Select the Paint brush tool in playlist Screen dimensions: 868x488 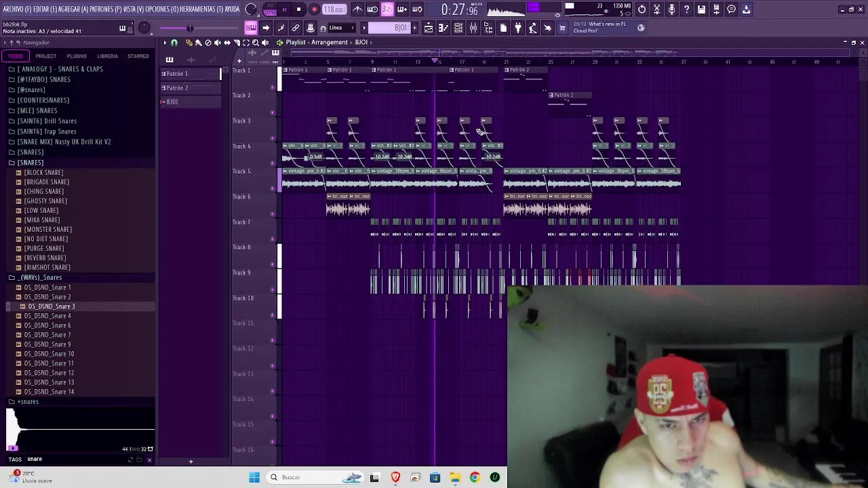coord(198,43)
